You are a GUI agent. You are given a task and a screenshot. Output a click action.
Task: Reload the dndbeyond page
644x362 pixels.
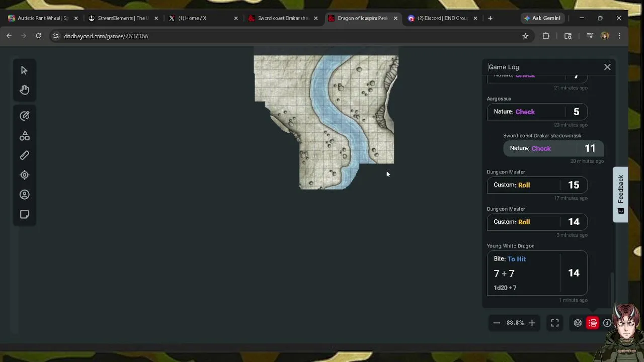(38, 36)
